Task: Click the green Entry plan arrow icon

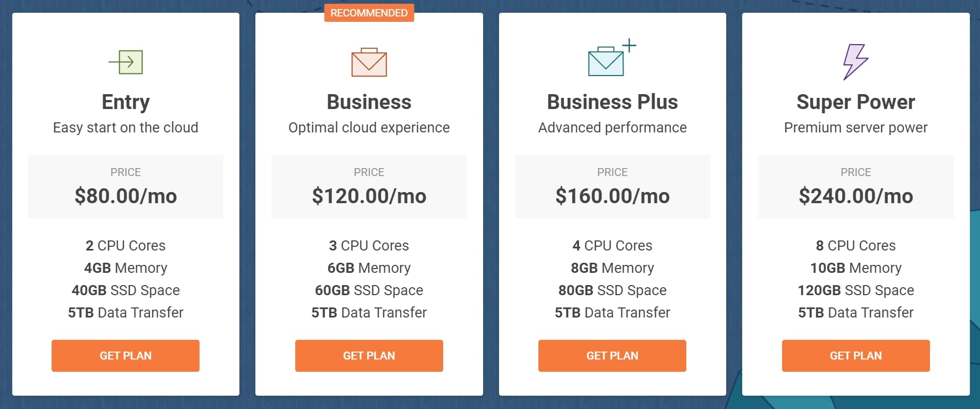Action: pyautogui.click(x=126, y=62)
